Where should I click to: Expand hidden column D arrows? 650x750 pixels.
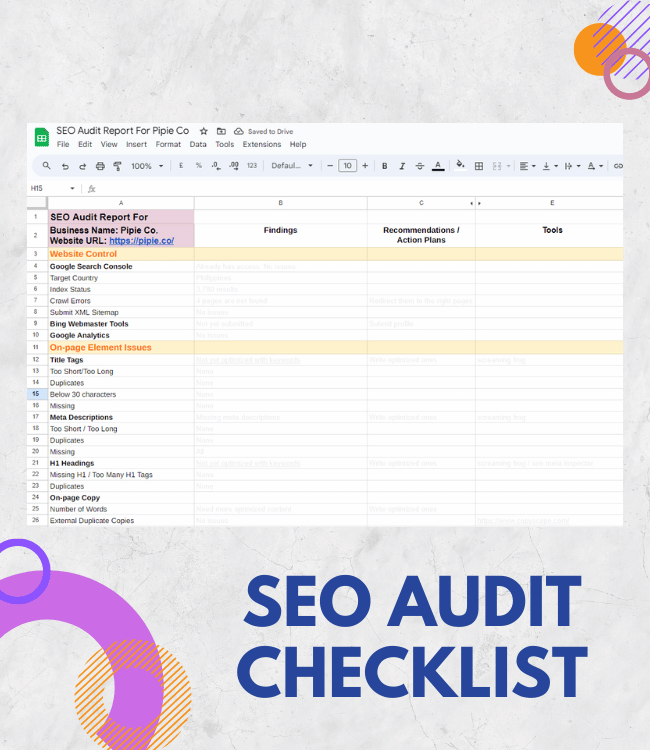pyautogui.click(x=475, y=203)
